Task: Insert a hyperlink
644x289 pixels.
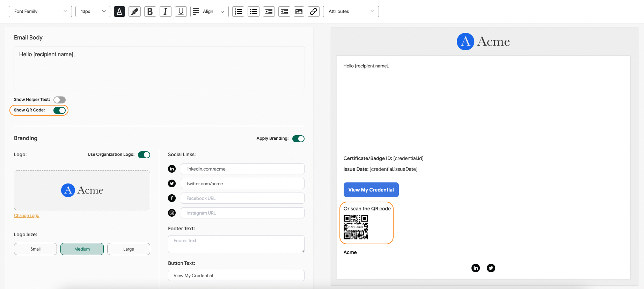Action: [x=314, y=12]
